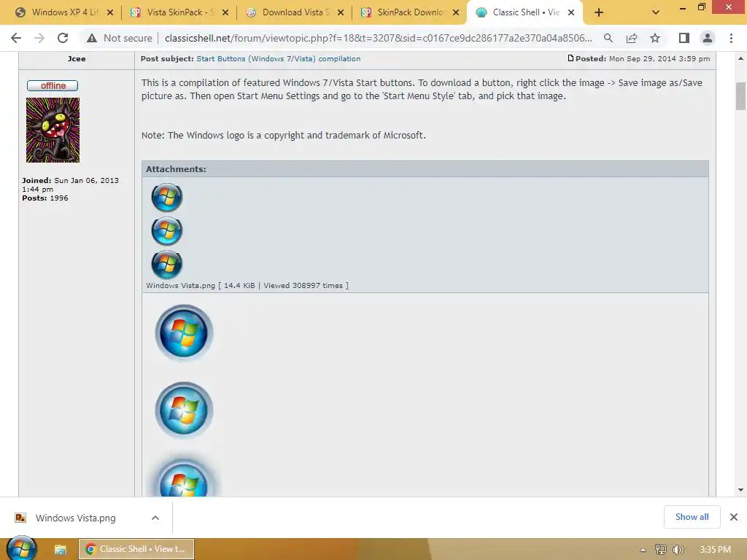Click the page scrollbar up arrow
The width and height of the screenshot is (747, 560).
coord(740,58)
